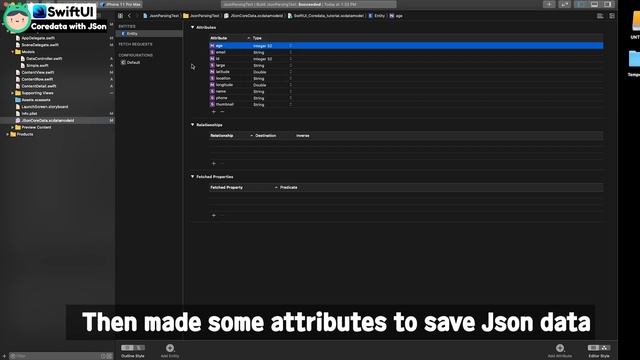640x360 pixels.
Task: Open type dropdown for thumbnail attribute
Action: pos(291,104)
